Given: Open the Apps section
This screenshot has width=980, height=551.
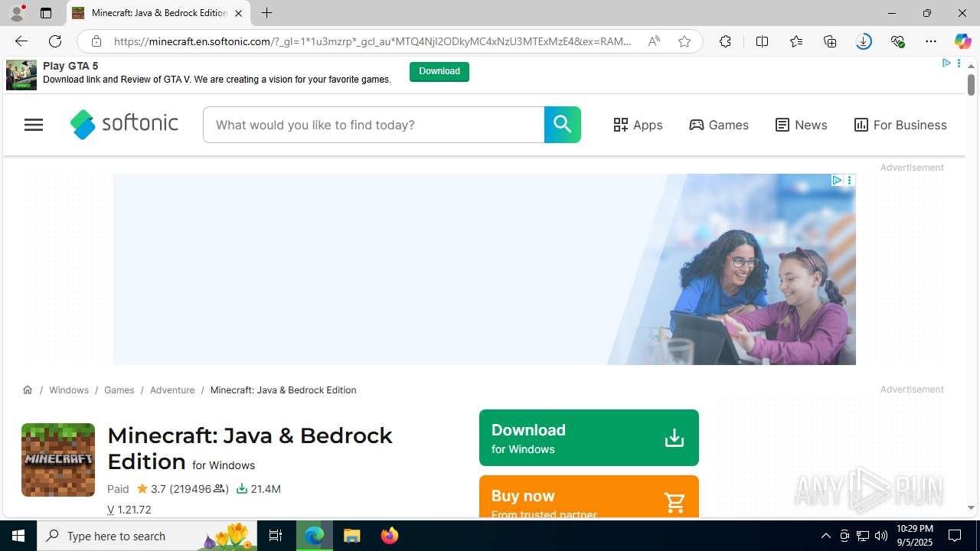Looking at the screenshot, I should pos(638,125).
